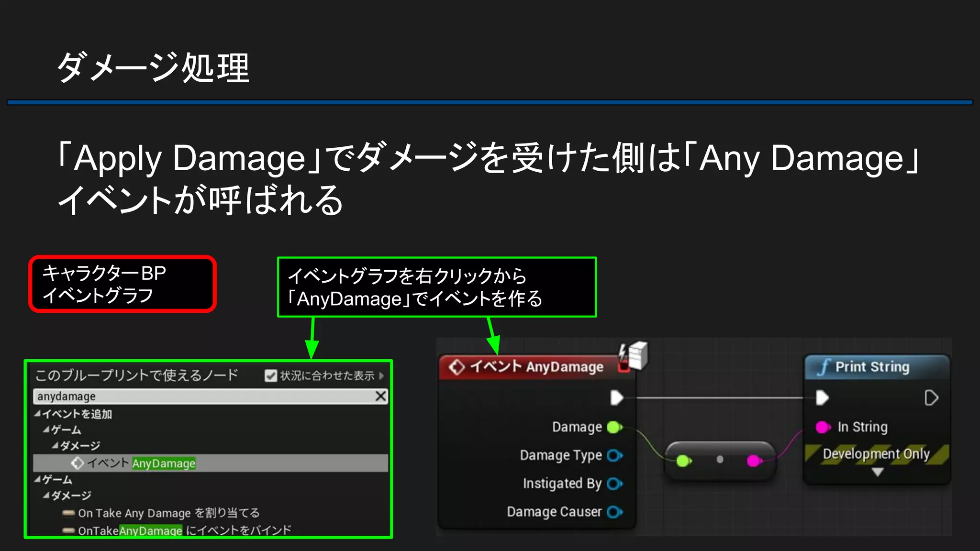The width and height of the screenshot is (980, 551).
Task: Collapse the イベントを追加 category
Action: pyautogui.click(x=37, y=414)
